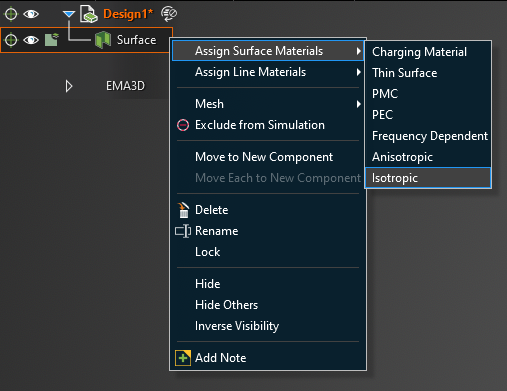Toggle Design1 visibility eye

31,14
